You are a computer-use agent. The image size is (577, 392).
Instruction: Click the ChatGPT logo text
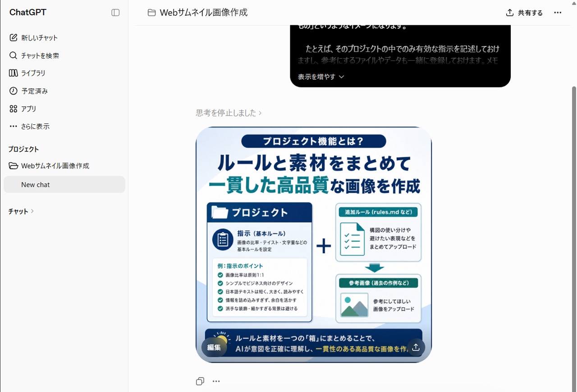point(28,13)
